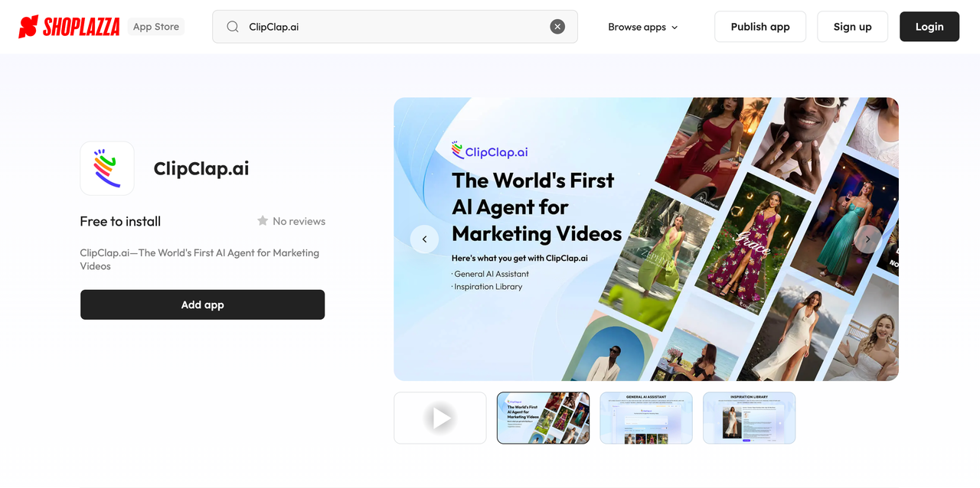Click the Shoplazza logo
The image size is (980, 488).
point(69,27)
